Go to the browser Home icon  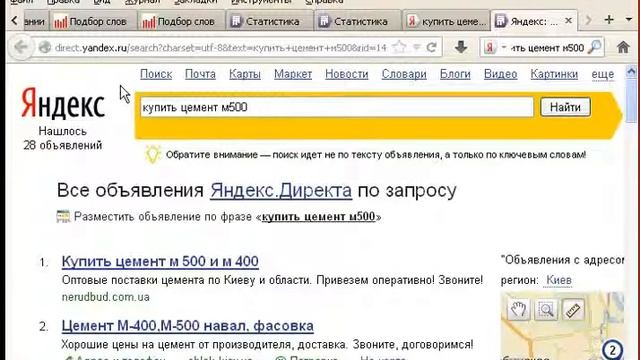pos(623,47)
